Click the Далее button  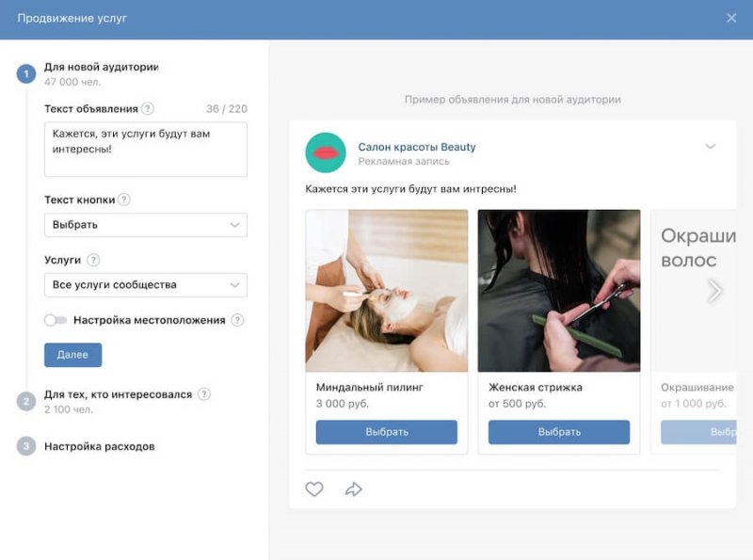coord(73,355)
